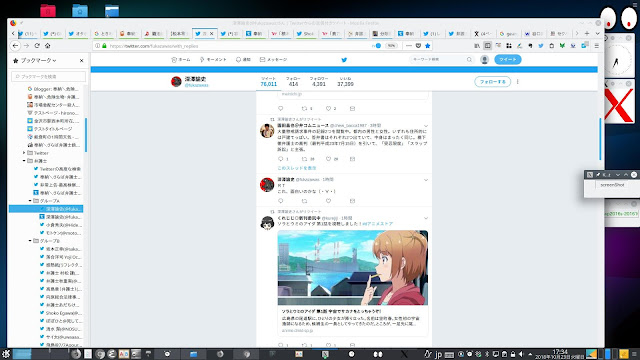Open the Shoko Egawa bookmark
Viewport: 640px width, 360px height.
tap(61, 313)
